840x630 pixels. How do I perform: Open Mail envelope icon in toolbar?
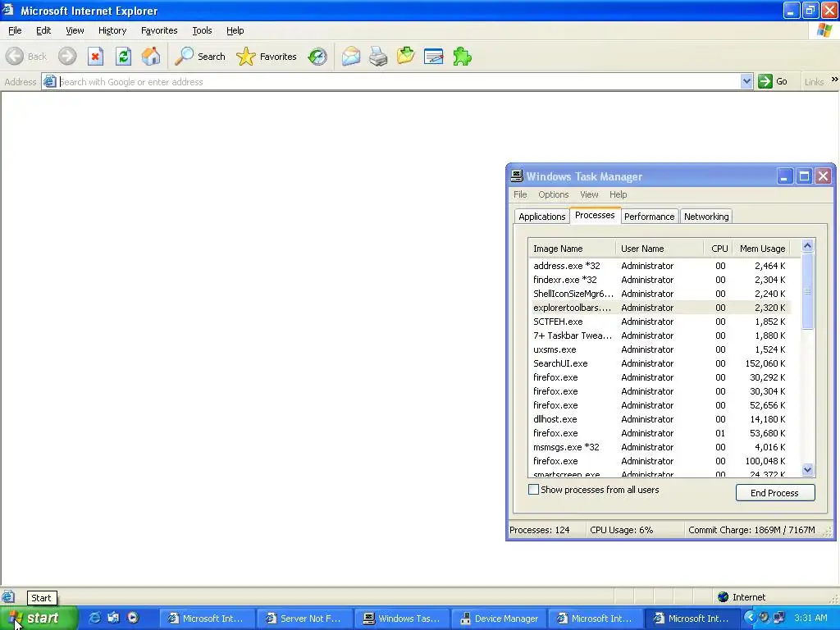tap(351, 57)
